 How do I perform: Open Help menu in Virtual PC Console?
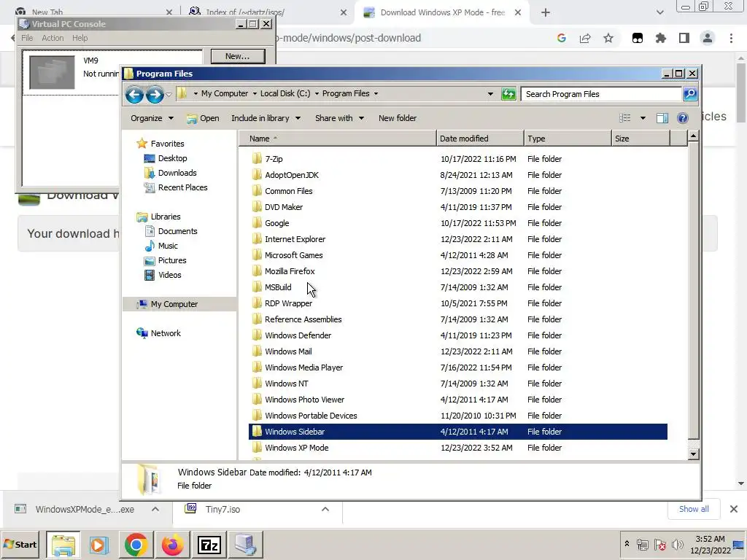pyautogui.click(x=80, y=38)
